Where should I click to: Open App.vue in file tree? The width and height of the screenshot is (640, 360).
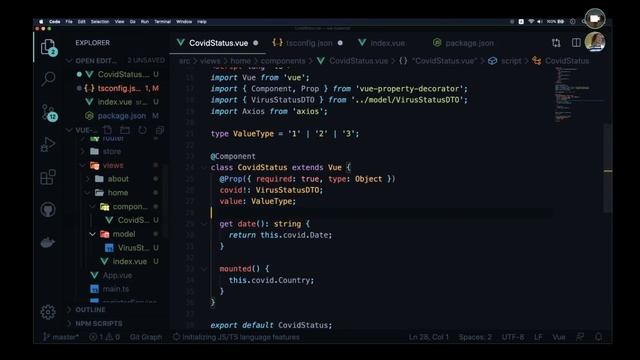[117, 276]
